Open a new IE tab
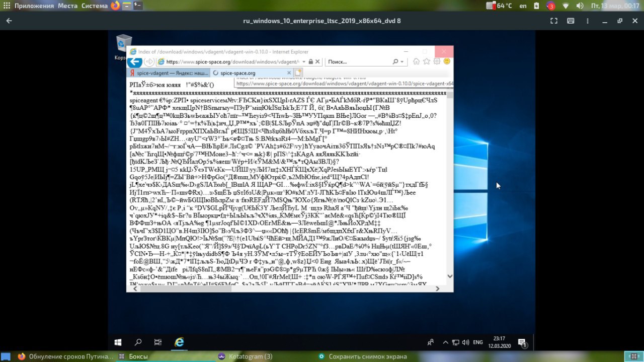644x362 pixels. click(298, 73)
